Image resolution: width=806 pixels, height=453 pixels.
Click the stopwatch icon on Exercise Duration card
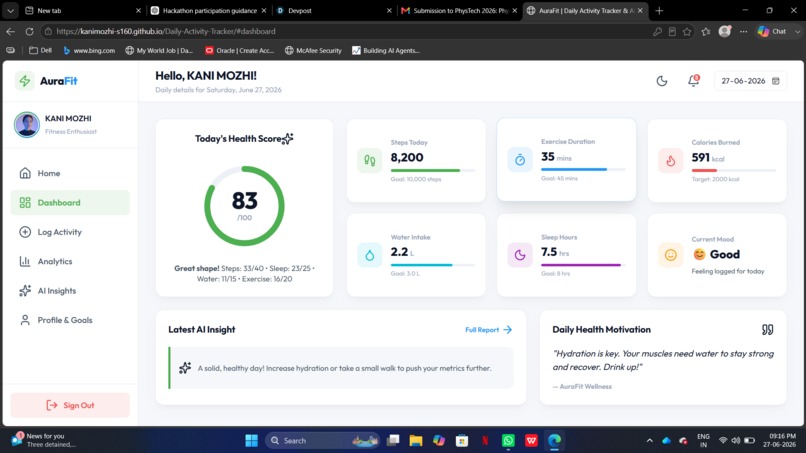pos(520,159)
